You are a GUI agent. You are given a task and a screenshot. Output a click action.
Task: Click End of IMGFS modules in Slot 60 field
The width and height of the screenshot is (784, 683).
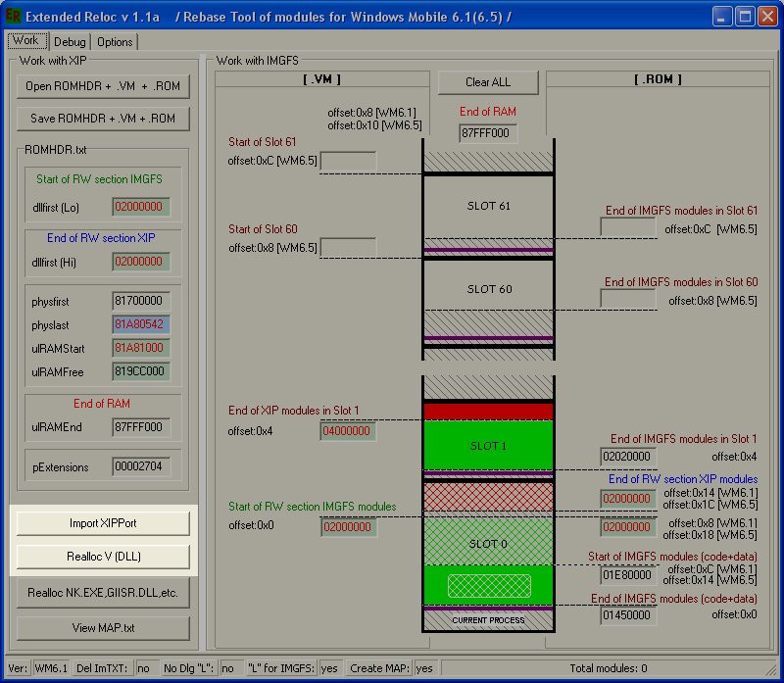628,299
